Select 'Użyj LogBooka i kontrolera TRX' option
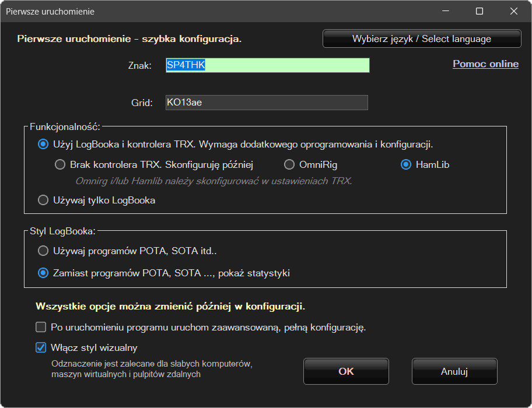The width and height of the screenshot is (532, 408). click(x=43, y=144)
